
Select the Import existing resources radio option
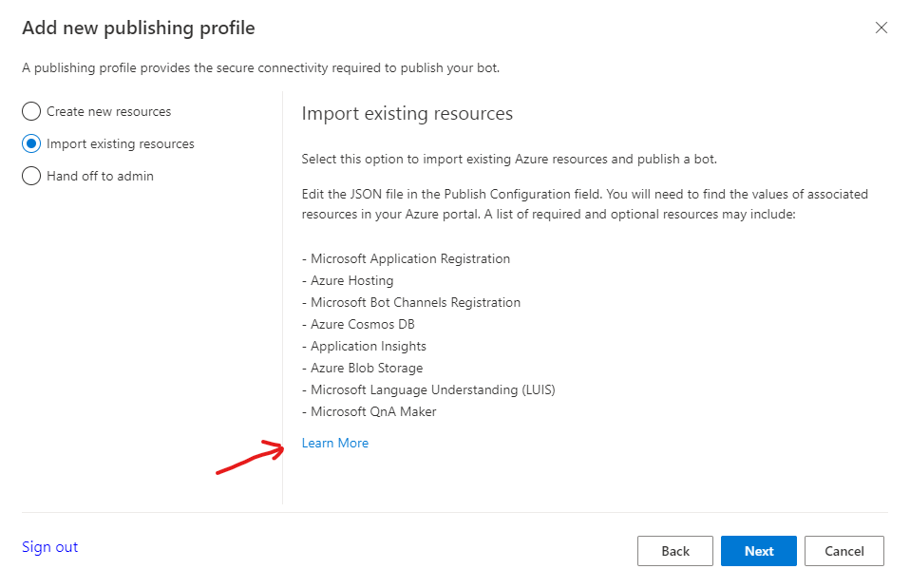click(31, 143)
